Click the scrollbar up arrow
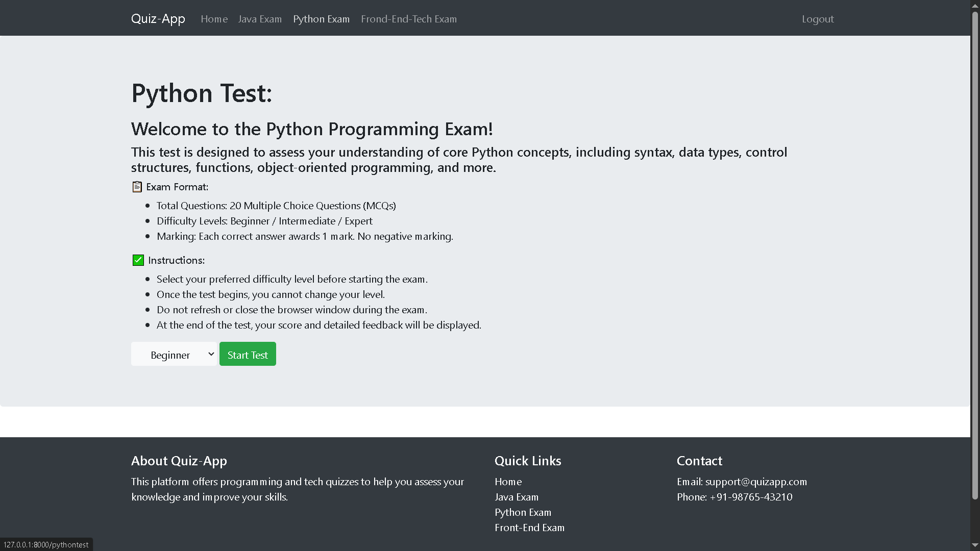 pyautogui.click(x=974, y=6)
